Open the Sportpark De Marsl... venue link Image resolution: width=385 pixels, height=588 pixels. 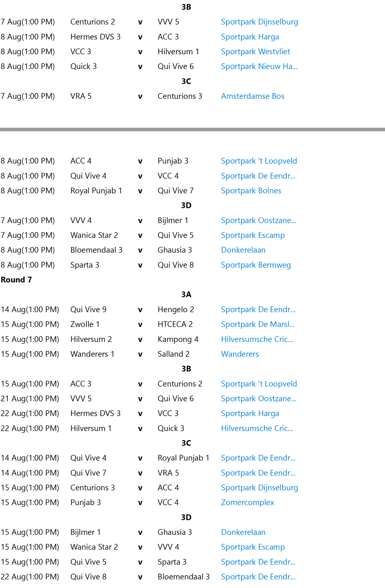258,324
